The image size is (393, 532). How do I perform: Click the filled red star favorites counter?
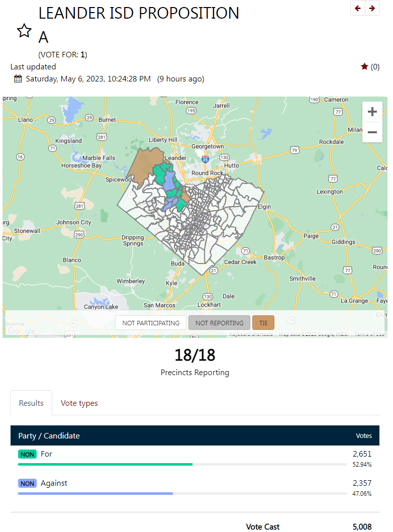[364, 66]
